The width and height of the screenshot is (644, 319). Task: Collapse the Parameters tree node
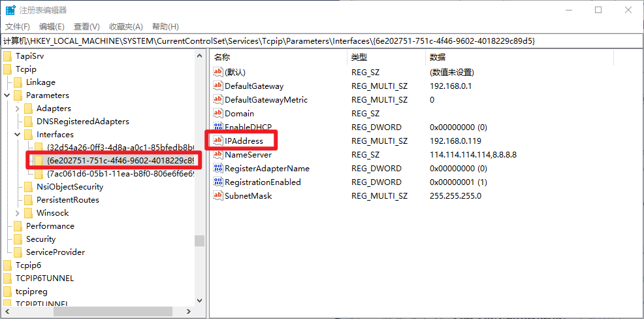point(7,95)
